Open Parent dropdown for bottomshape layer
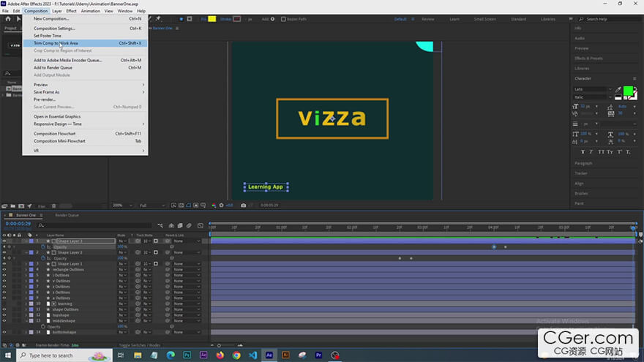The width and height of the screenshot is (644, 362). 187,333
